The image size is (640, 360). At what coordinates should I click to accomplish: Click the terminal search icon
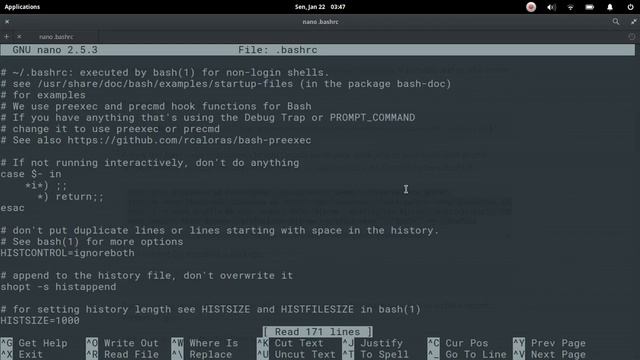pos(616,22)
